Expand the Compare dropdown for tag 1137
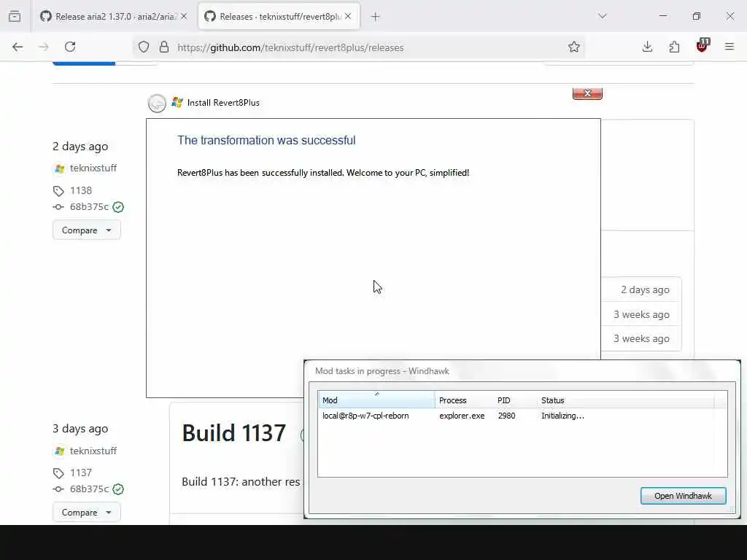The height and width of the screenshot is (560, 747). pyautogui.click(x=87, y=513)
